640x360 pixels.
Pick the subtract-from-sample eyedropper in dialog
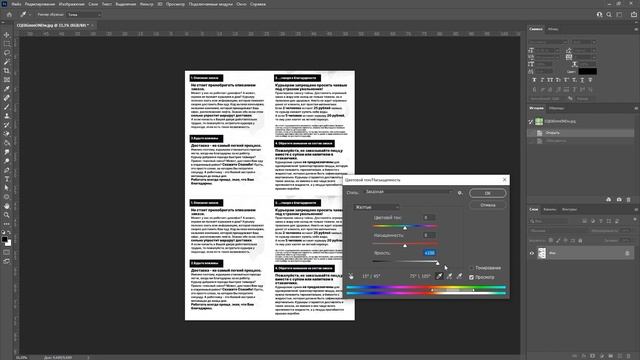[459, 276]
